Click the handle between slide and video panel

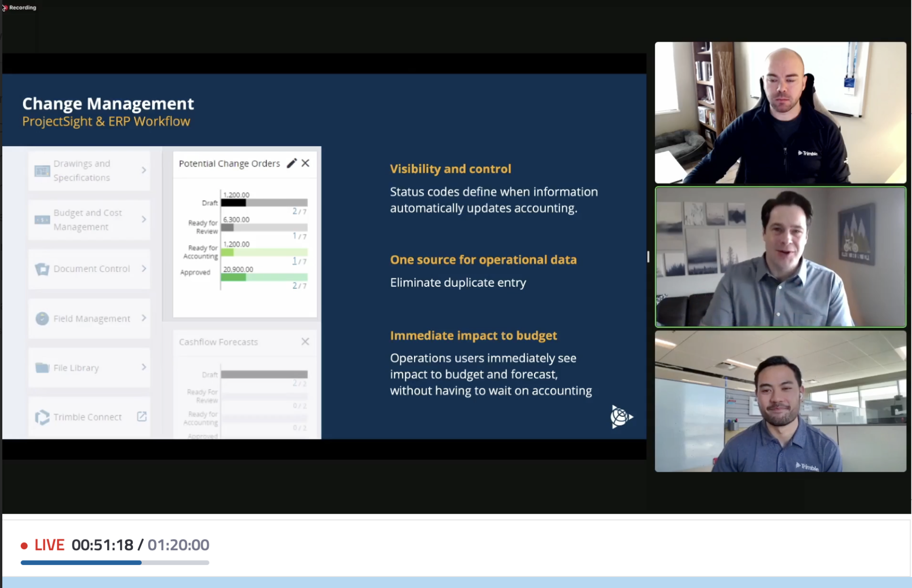click(x=648, y=257)
